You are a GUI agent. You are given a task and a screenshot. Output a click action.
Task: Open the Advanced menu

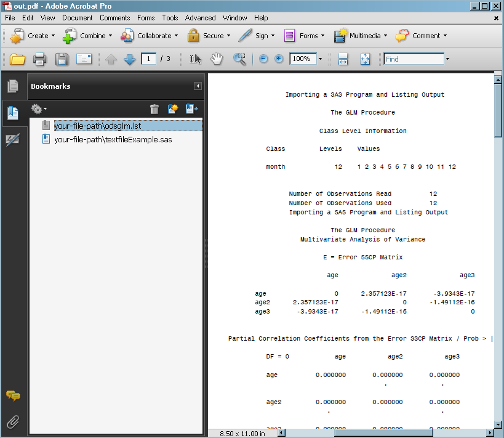200,18
